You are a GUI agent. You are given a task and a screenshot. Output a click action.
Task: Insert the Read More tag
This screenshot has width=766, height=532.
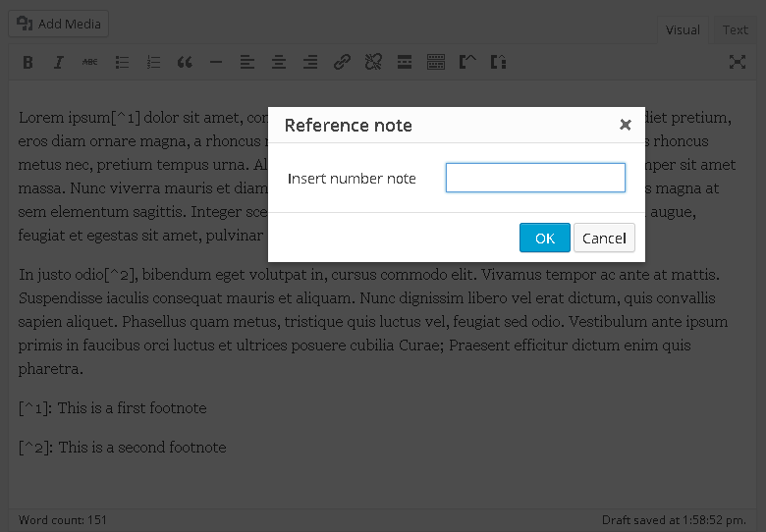pos(405,63)
